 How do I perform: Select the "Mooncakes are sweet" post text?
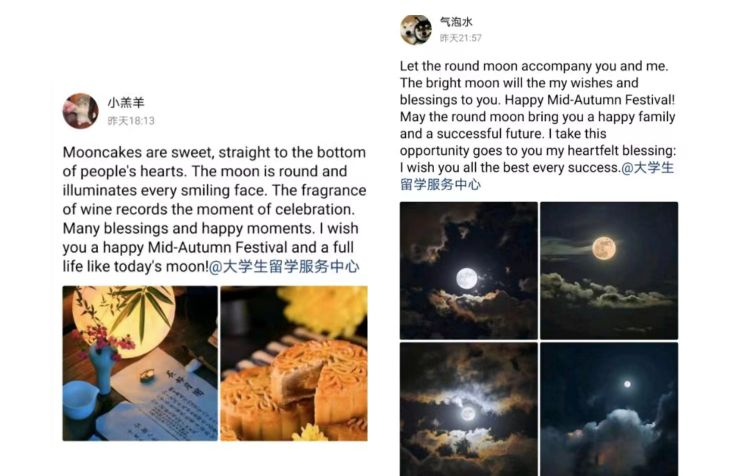(x=210, y=209)
